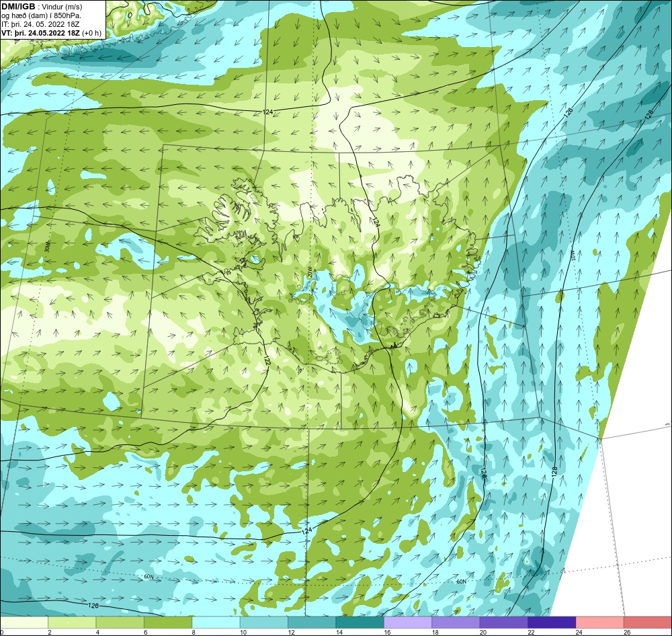Pick the 10–12 m/s turquoise legend swatch
This screenshot has width=672, height=636.
(x=264, y=623)
